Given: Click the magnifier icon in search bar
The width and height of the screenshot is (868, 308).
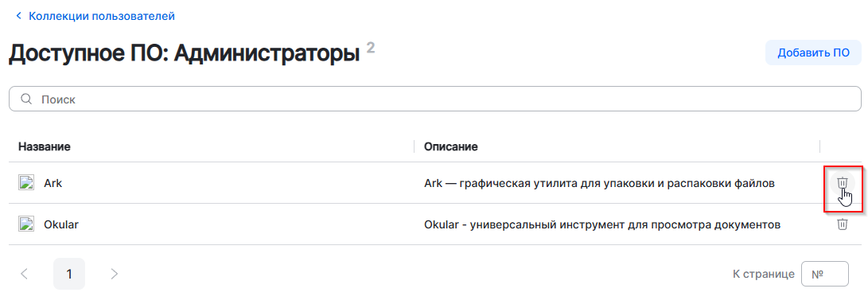Looking at the screenshot, I should [x=26, y=99].
